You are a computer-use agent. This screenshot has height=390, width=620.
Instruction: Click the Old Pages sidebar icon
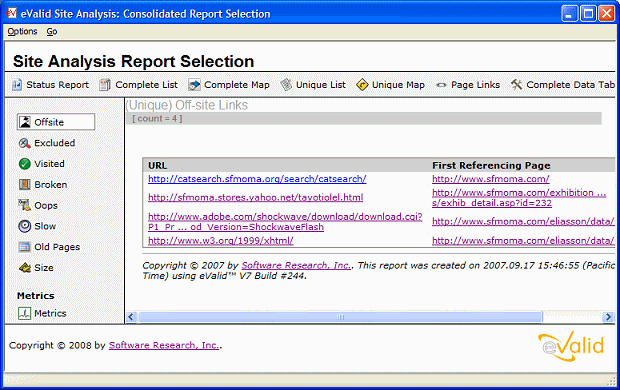pos(25,247)
